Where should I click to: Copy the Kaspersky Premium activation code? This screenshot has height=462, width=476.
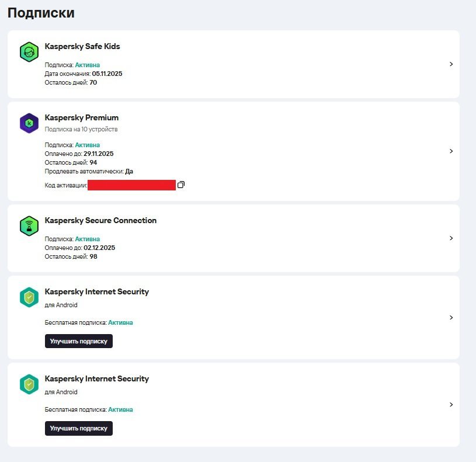click(181, 185)
